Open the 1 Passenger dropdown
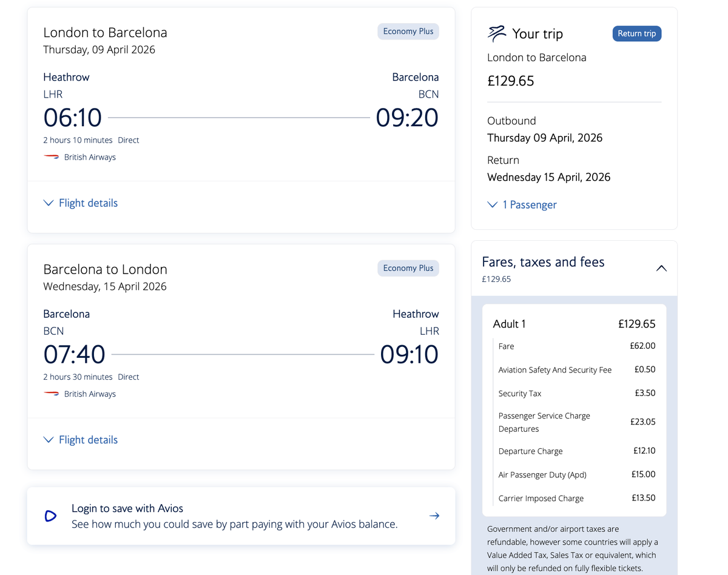The width and height of the screenshot is (728, 575). [522, 204]
